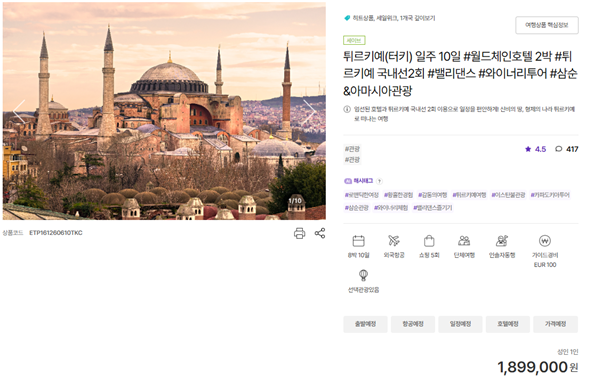Click the shopping bag icon for 쇼핑 5회
The width and height of the screenshot is (602, 383).
(x=429, y=241)
